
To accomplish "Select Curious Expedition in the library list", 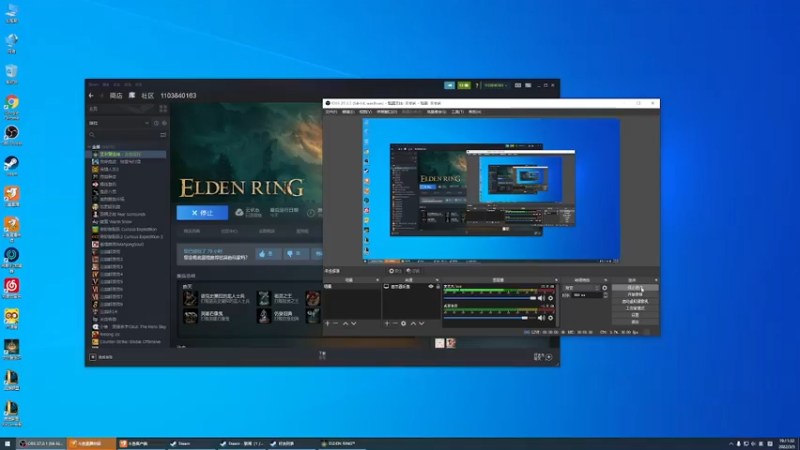I will tap(127, 230).
